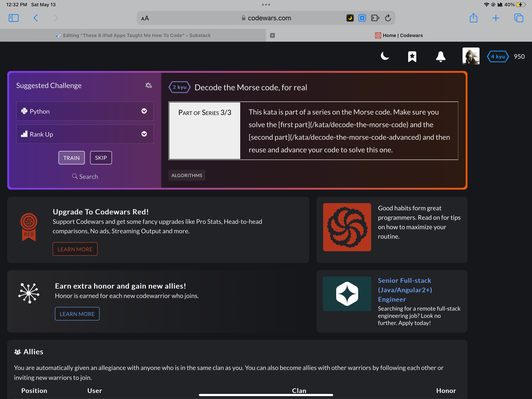Tap the codewars.com address bar
This screenshot has height=399, width=532.
pos(266,18)
